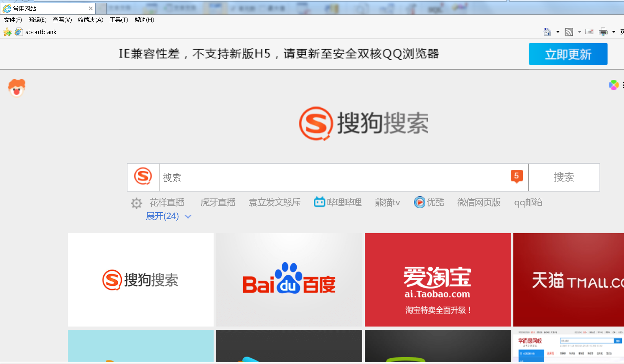Open the 工具(T) menu

click(119, 20)
